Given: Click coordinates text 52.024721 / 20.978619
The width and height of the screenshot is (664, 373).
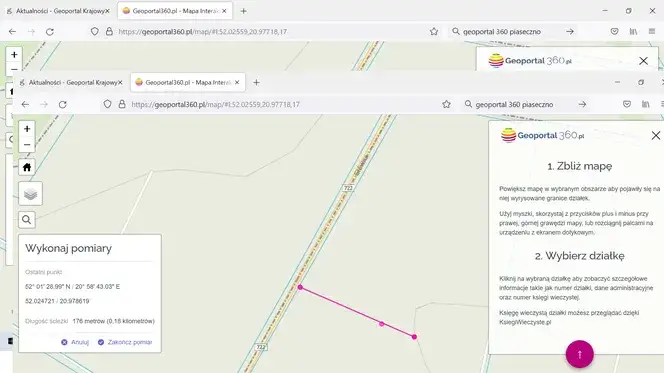Looking at the screenshot, I should tap(57, 301).
